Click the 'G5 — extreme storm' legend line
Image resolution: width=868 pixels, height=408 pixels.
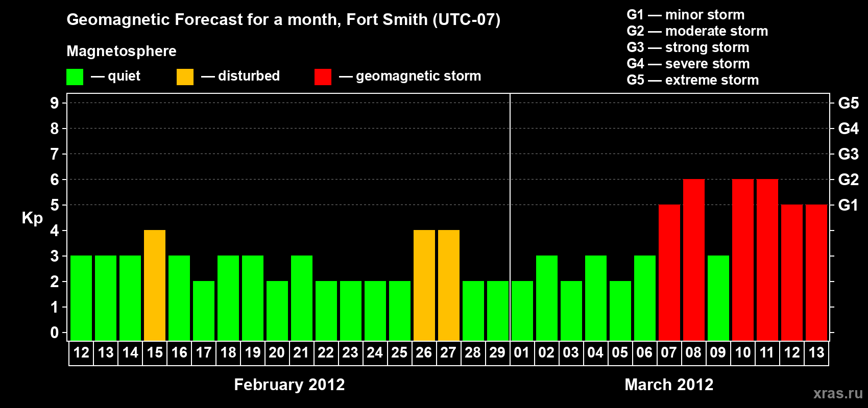pos(693,80)
